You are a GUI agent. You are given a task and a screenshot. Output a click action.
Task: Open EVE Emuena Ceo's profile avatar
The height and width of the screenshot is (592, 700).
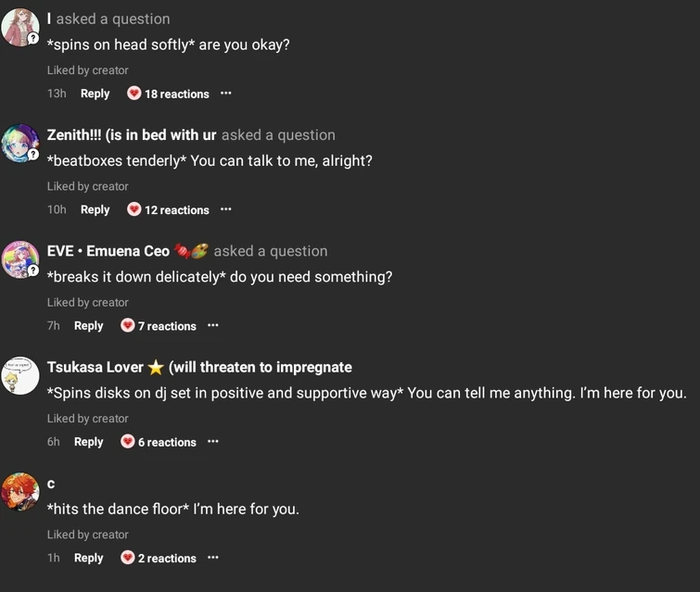(20, 259)
